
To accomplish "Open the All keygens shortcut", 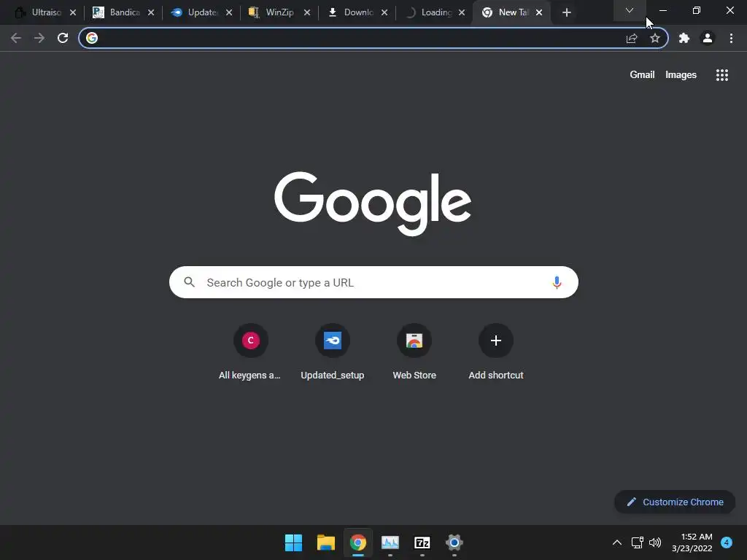I will click(x=251, y=352).
